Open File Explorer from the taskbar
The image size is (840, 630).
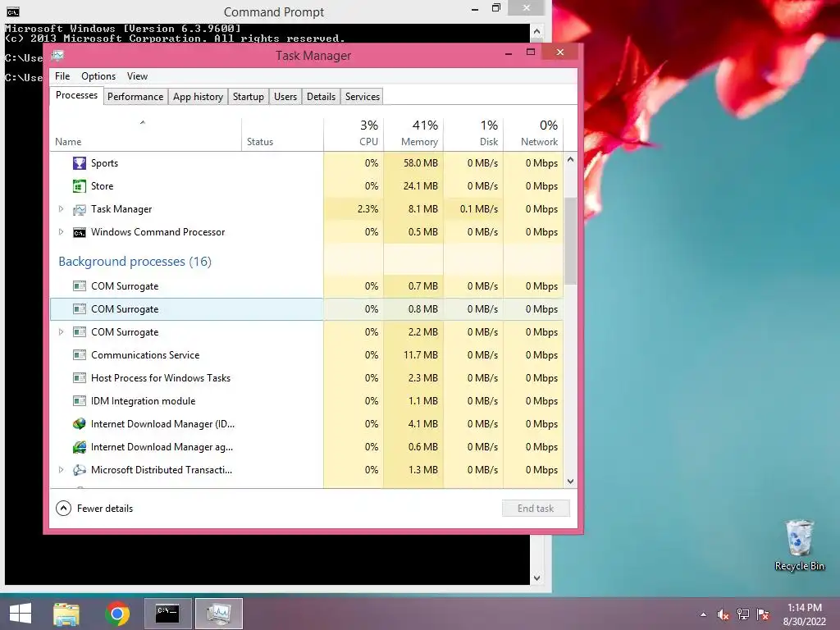(x=66, y=614)
